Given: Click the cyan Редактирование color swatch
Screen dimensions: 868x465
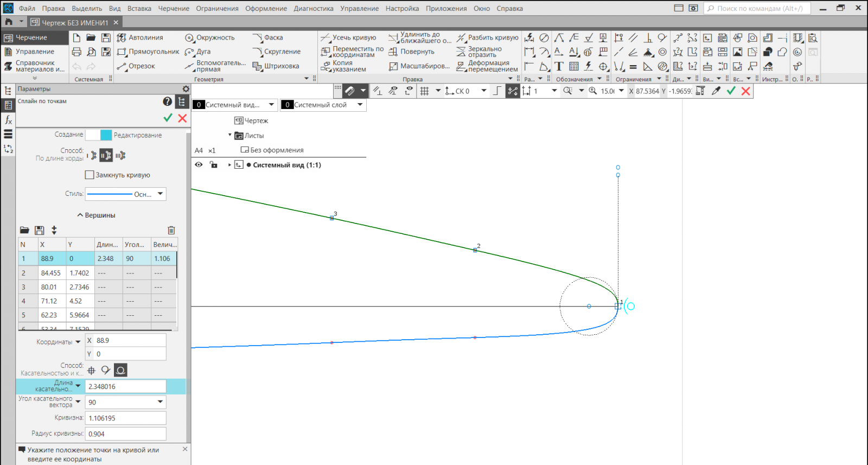Looking at the screenshot, I should (106, 135).
